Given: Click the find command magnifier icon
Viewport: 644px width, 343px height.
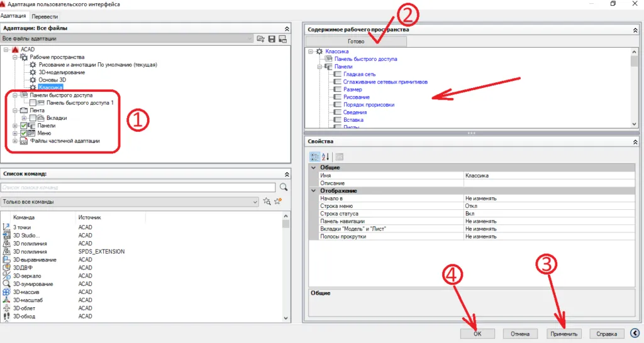Looking at the screenshot, I should tap(284, 187).
